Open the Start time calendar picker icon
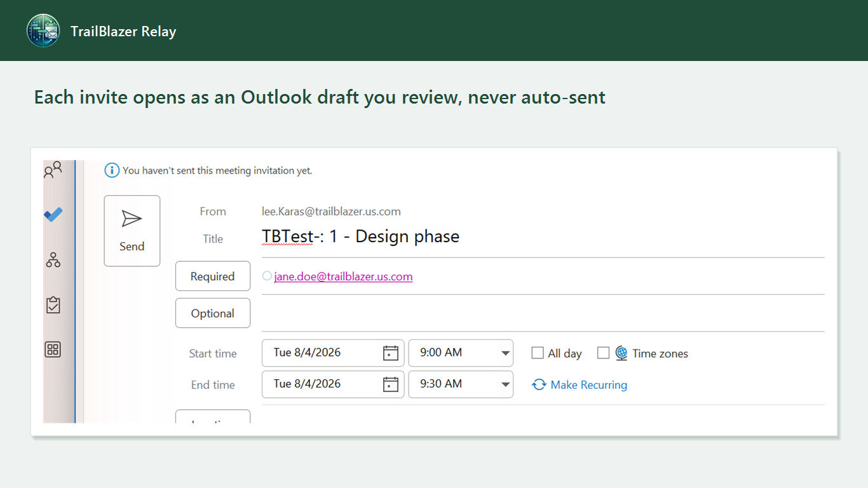 pyautogui.click(x=390, y=353)
